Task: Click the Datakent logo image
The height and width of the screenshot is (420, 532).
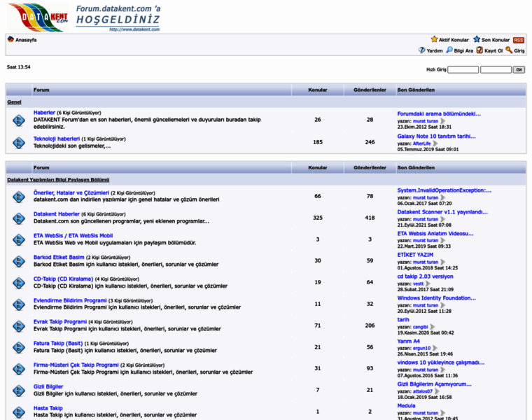Action: [38, 18]
